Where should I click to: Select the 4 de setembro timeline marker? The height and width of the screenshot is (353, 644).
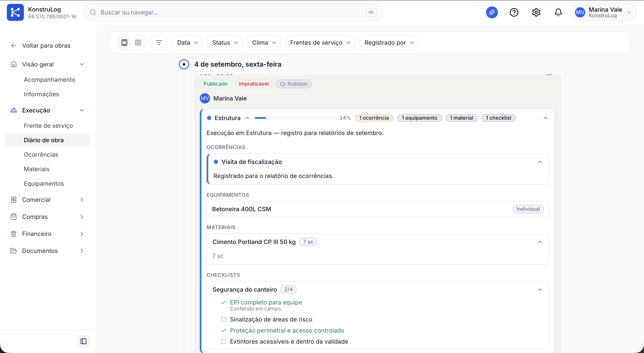pos(184,65)
